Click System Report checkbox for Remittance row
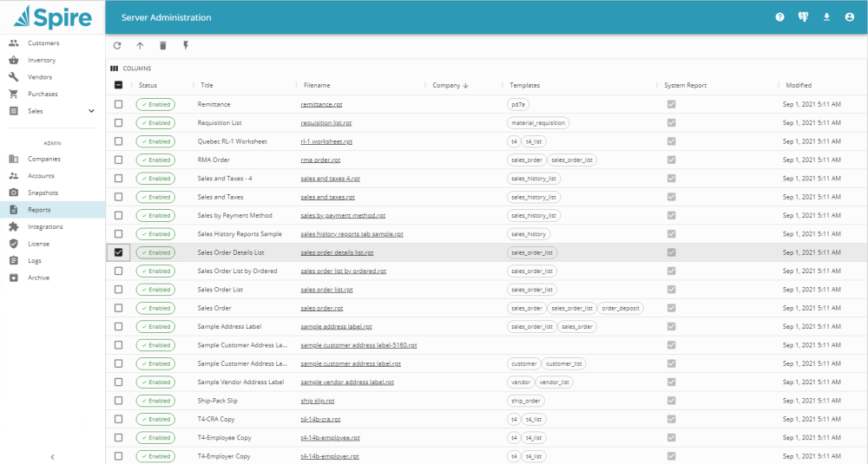The height and width of the screenshot is (464, 868). pos(672,104)
